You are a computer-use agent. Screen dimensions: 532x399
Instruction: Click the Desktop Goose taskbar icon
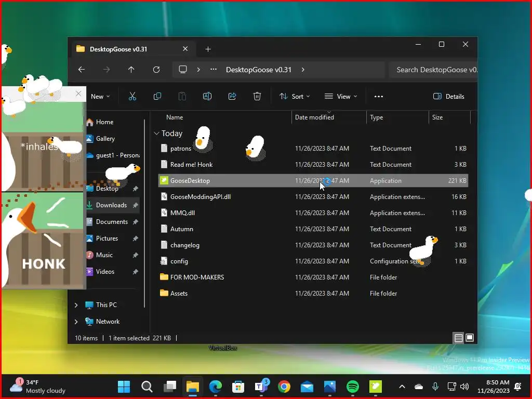376,387
